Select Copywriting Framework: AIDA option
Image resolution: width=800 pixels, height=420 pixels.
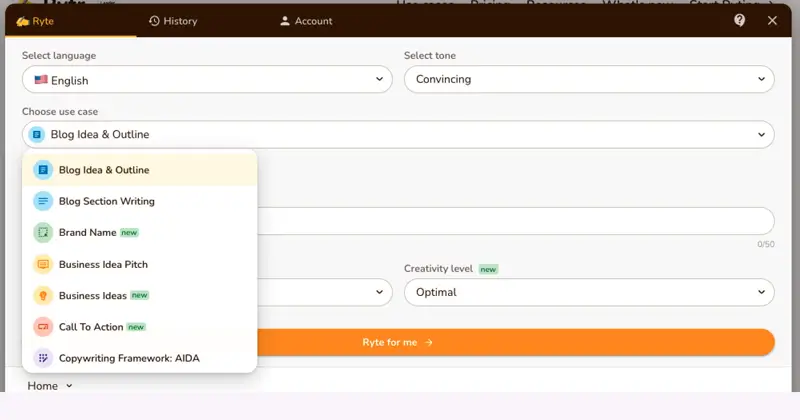139,358
